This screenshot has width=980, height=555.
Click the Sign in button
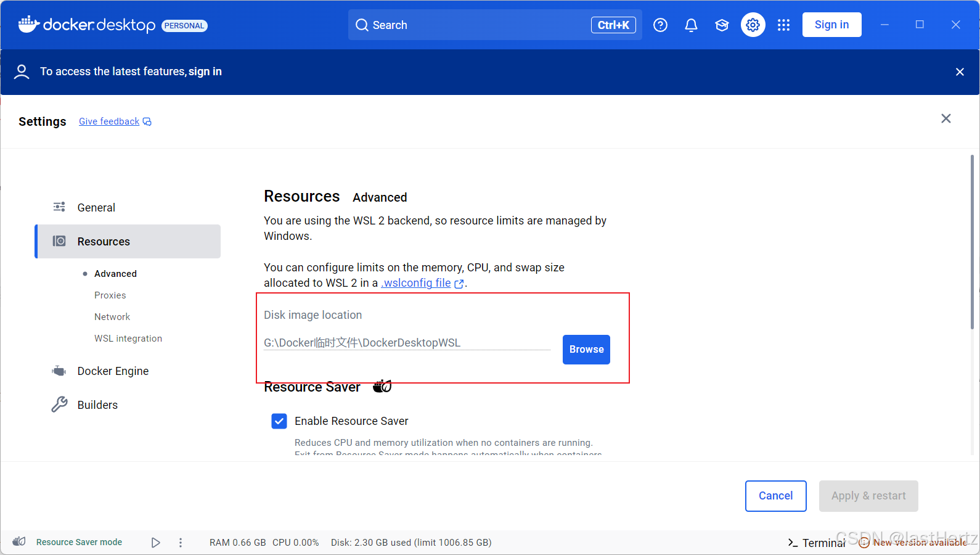pyautogui.click(x=831, y=25)
